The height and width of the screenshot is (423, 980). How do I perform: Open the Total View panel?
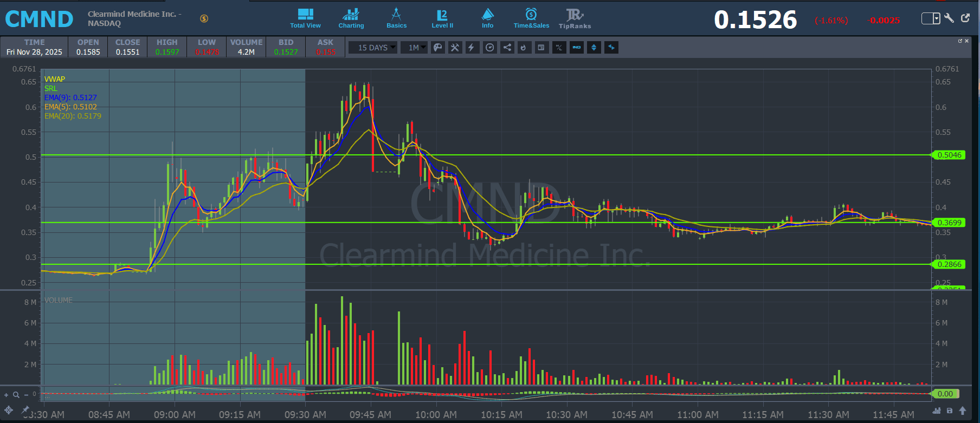click(305, 18)
